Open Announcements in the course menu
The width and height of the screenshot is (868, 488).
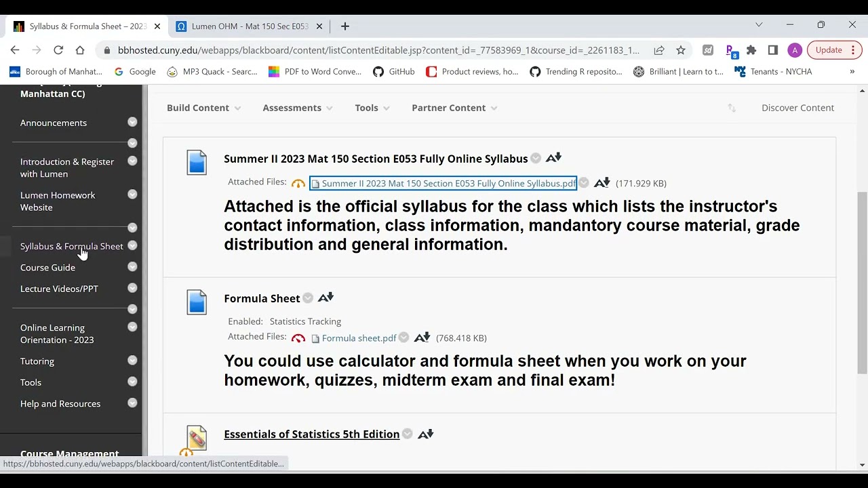[54, 123]
